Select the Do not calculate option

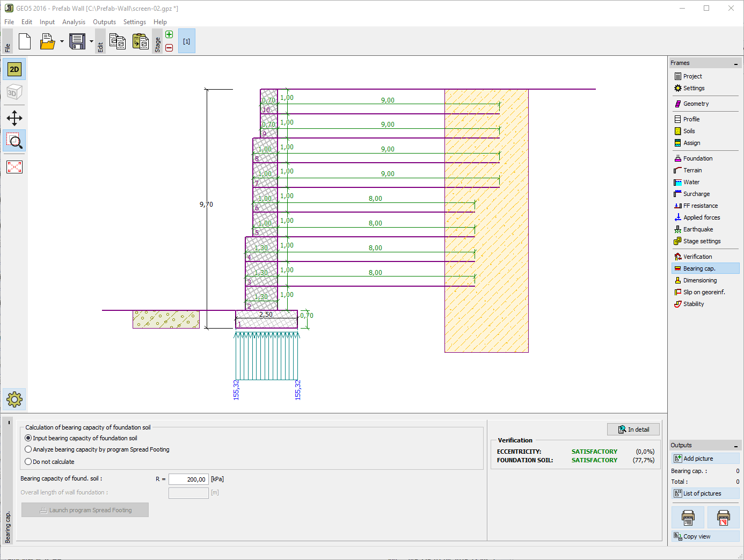pyautogui.click(x=49, y=462)
